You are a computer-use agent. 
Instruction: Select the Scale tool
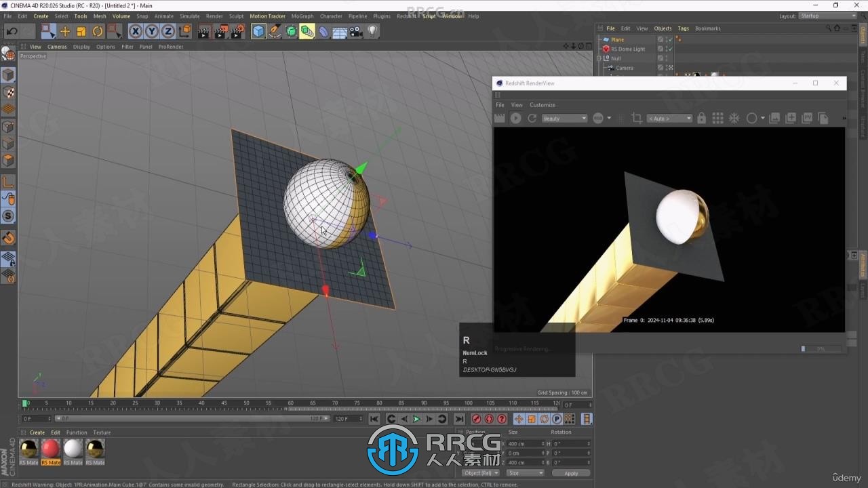click(81, 31)
